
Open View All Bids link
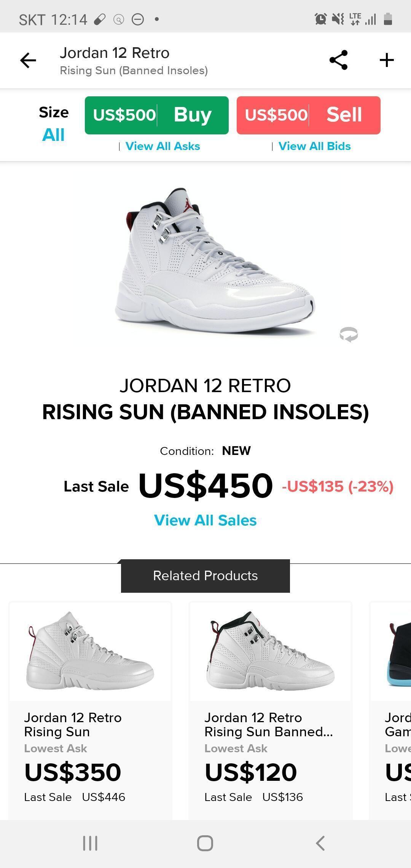pos(314,146)
